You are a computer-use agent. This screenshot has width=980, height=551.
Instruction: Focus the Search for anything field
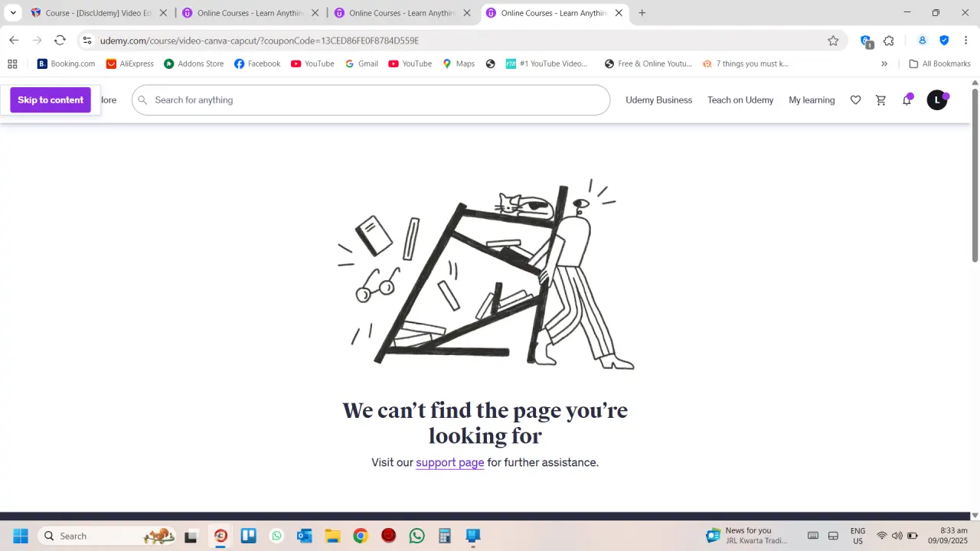click(371, 100)
